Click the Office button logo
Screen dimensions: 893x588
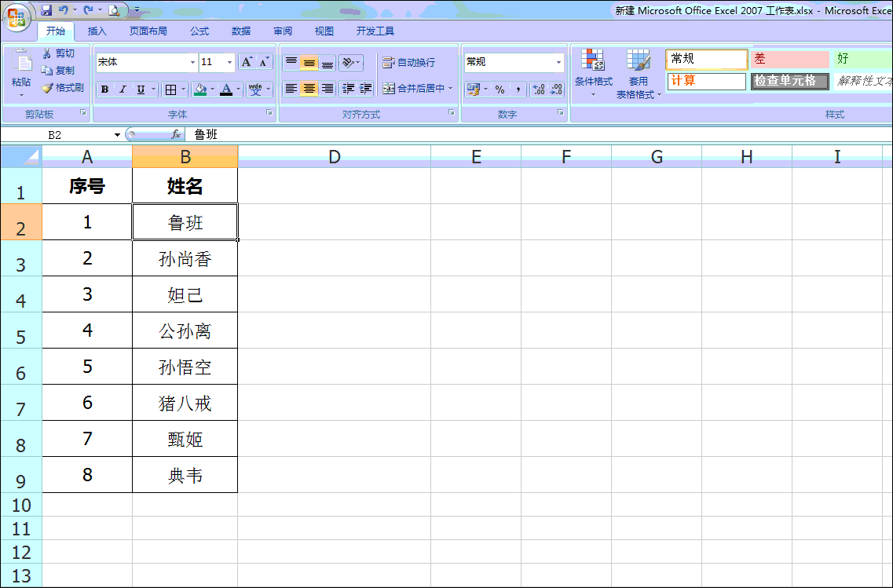click(16, 17)
